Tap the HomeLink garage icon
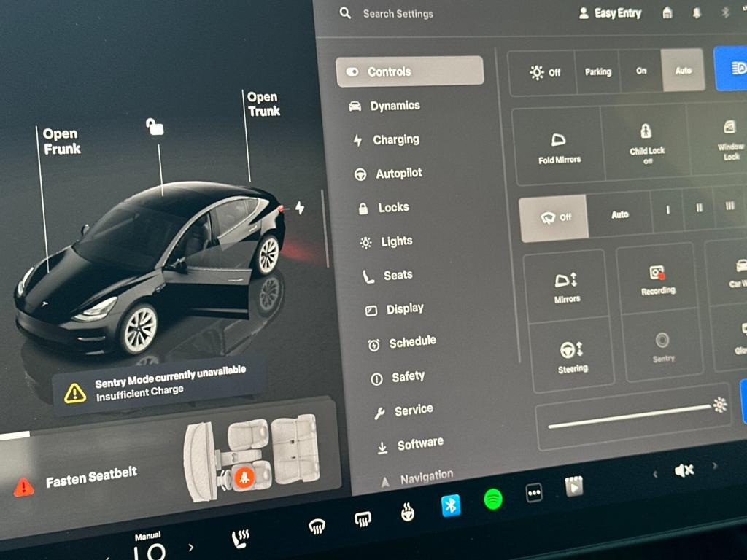Viewport: 747px width, 560px height. click(x=667, y=13)
